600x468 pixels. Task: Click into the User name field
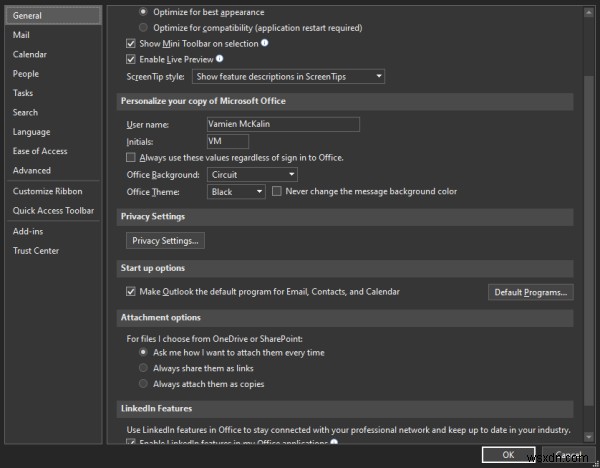(x=283, y=124)
